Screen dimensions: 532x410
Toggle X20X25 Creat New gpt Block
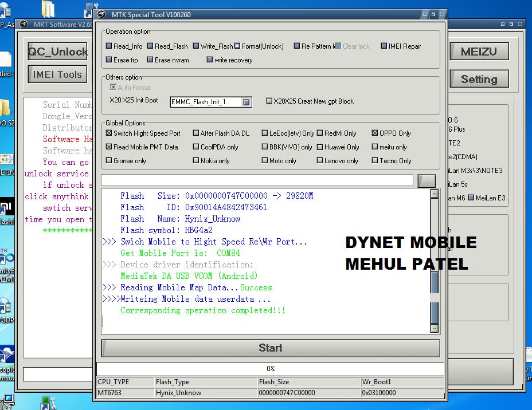click(x=269, y=101)
